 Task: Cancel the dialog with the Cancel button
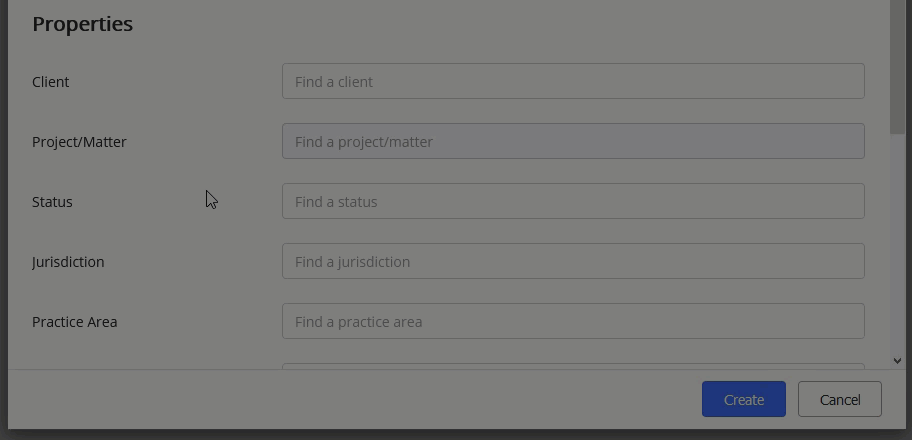point(839,400)
